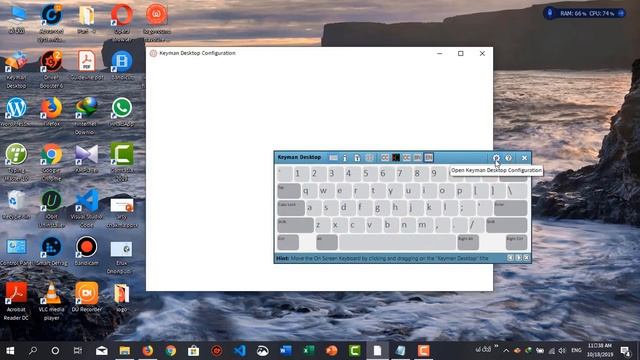Open Keyman on-screen keyboard help icon
This screenshot has height=360, width=640.
coord(508,158)
